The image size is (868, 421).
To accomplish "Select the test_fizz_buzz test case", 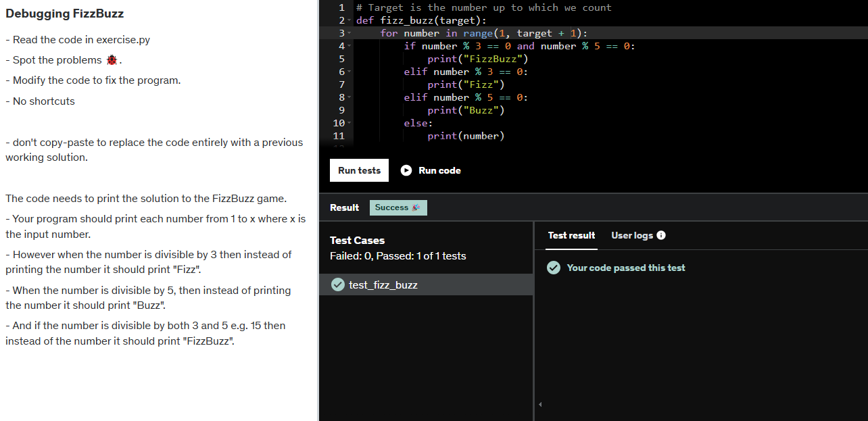I will point(426,284).
